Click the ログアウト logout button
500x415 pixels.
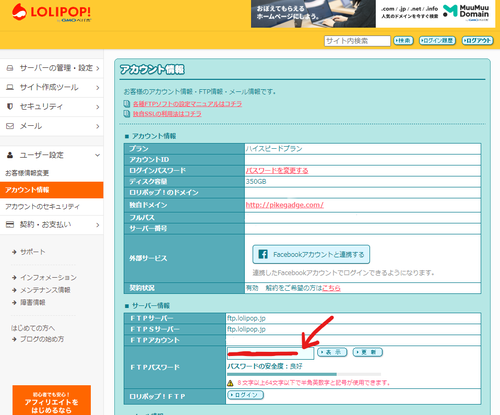coord(477,41)
